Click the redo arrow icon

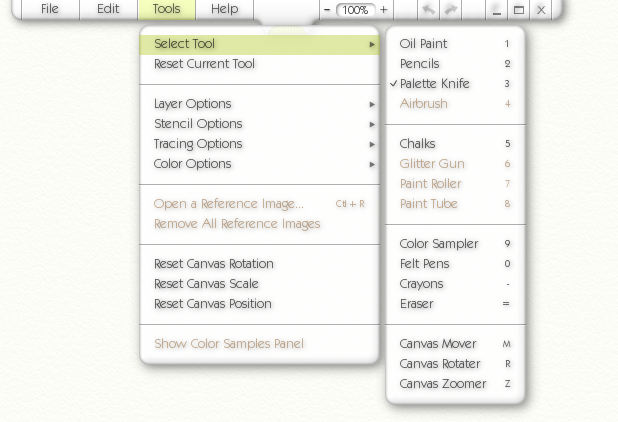point(452,9)
